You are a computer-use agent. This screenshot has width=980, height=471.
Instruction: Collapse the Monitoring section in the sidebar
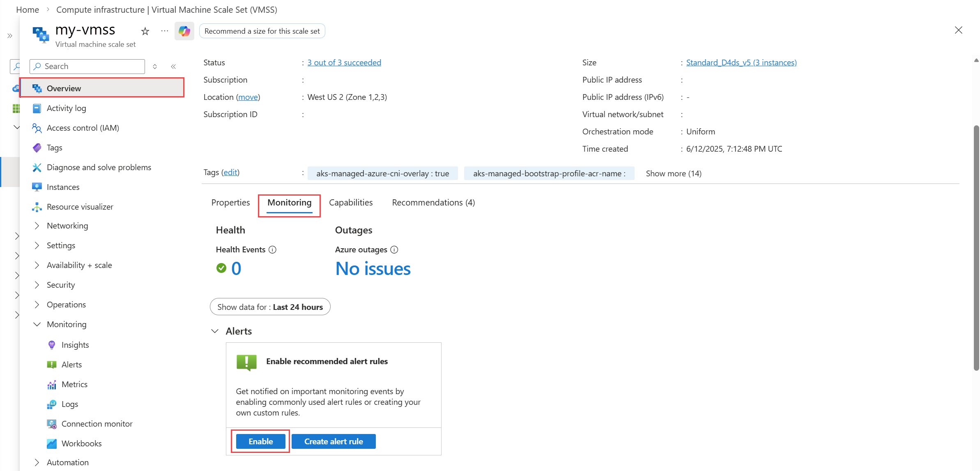(x=37, y=324)
